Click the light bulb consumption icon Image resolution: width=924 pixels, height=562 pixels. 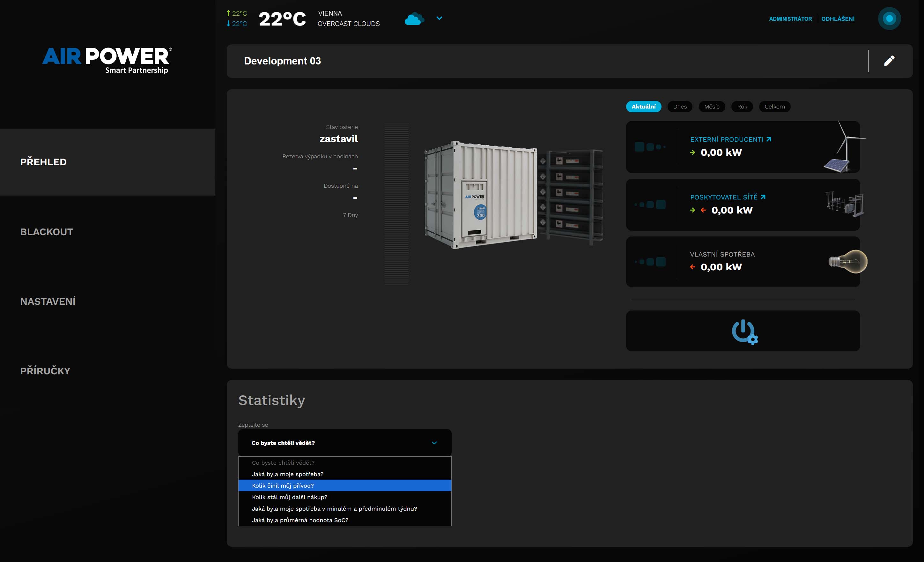pos(847,261)
